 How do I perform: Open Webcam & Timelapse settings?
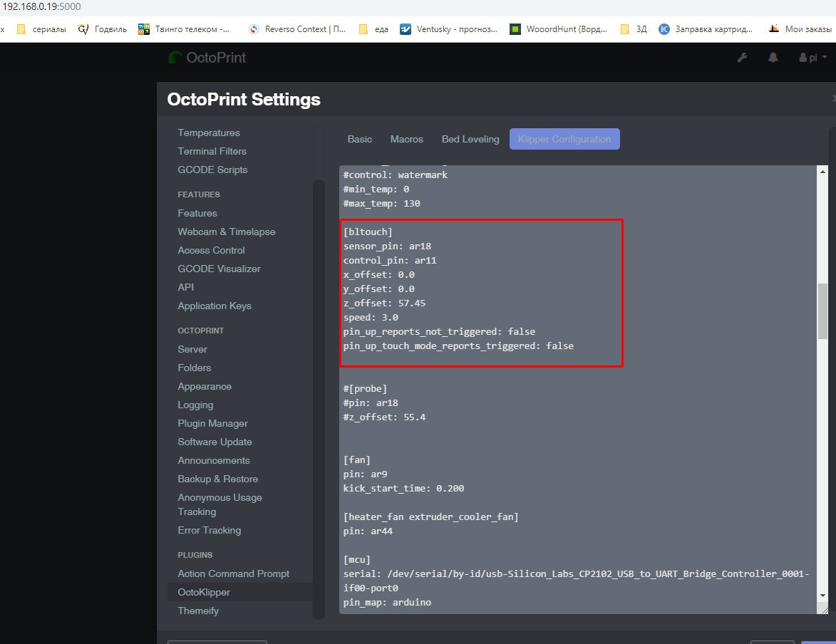click(226, 232)
